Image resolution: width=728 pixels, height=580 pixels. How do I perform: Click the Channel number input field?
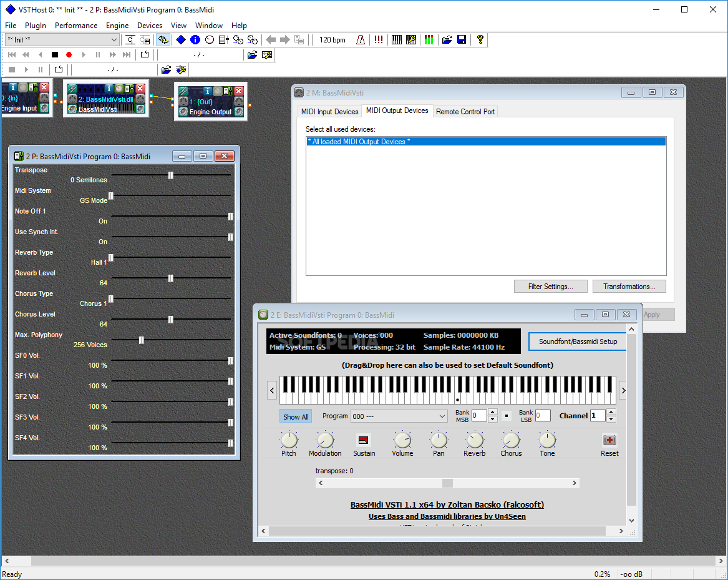point(598,415)
